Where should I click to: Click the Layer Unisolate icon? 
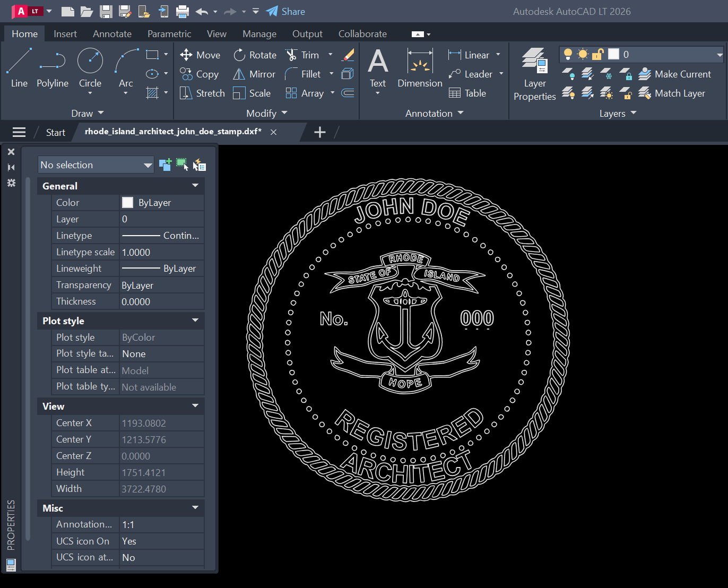(x=587, y=93)
